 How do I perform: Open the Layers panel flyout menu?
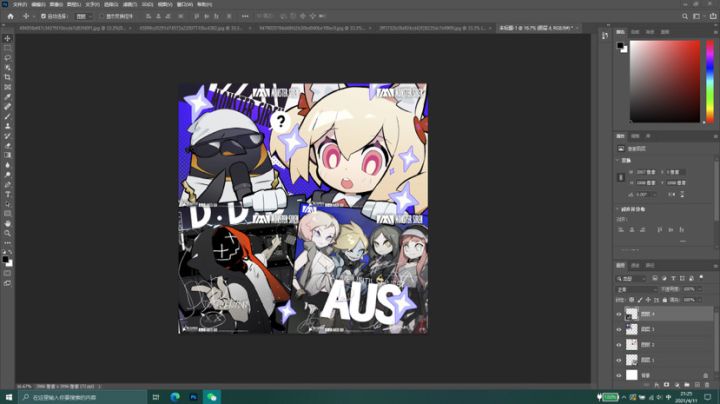click(x=715, y=266)
